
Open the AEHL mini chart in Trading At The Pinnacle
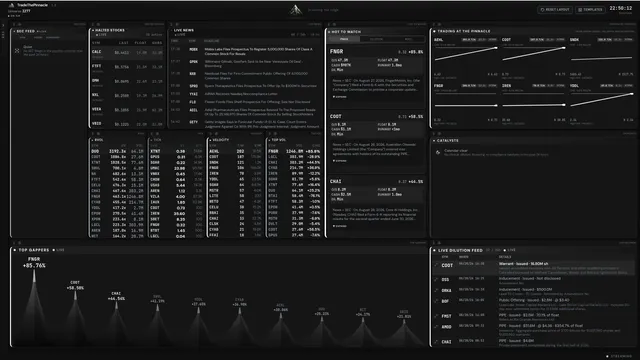click(465, 58)
